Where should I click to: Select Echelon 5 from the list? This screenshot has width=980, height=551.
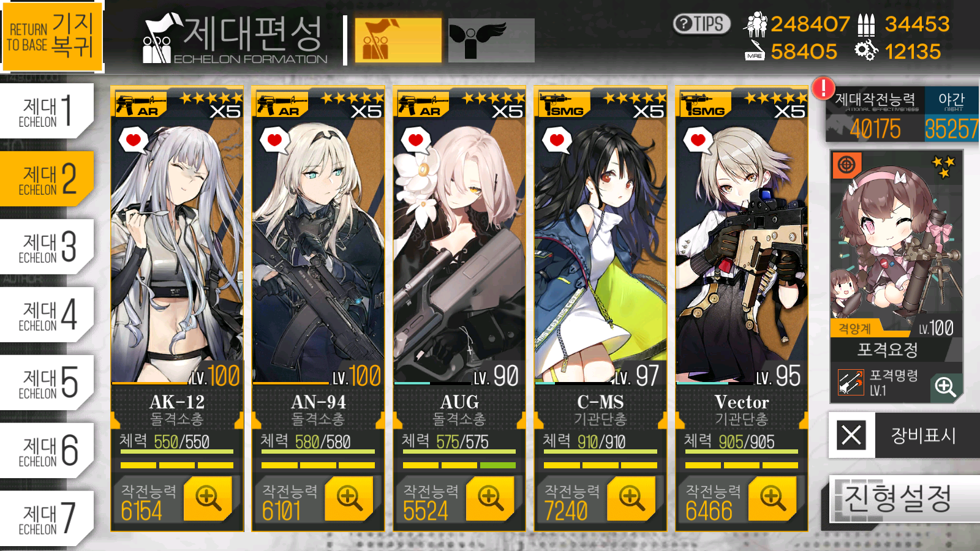47,383
